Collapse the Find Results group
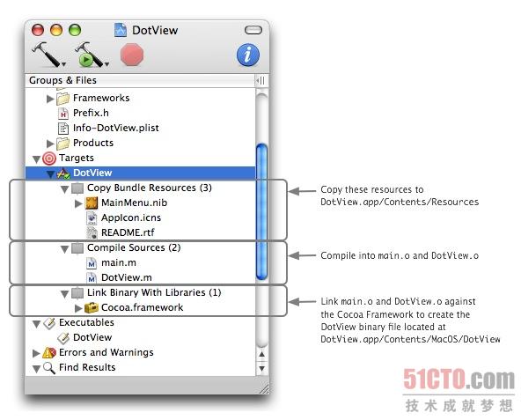 coord(37,369)
